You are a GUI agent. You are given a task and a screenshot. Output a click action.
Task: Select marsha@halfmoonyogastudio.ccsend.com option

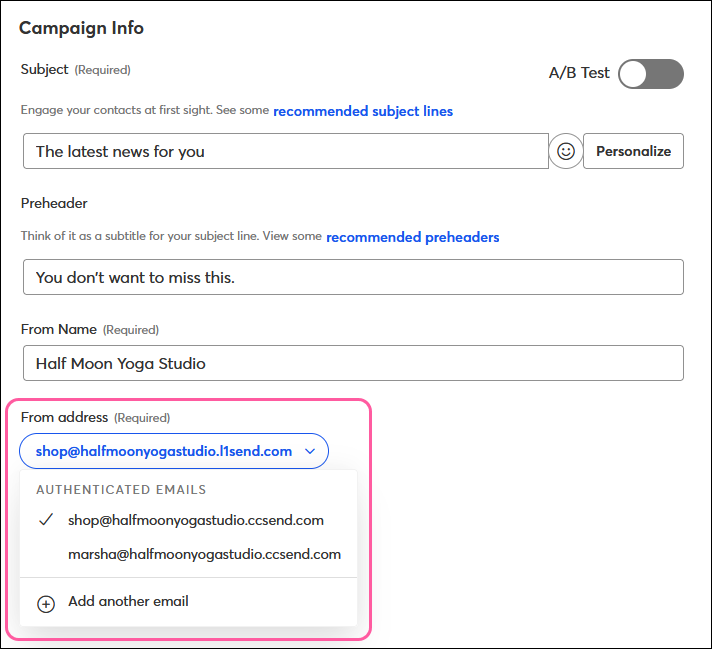click(x=188, y=554)
